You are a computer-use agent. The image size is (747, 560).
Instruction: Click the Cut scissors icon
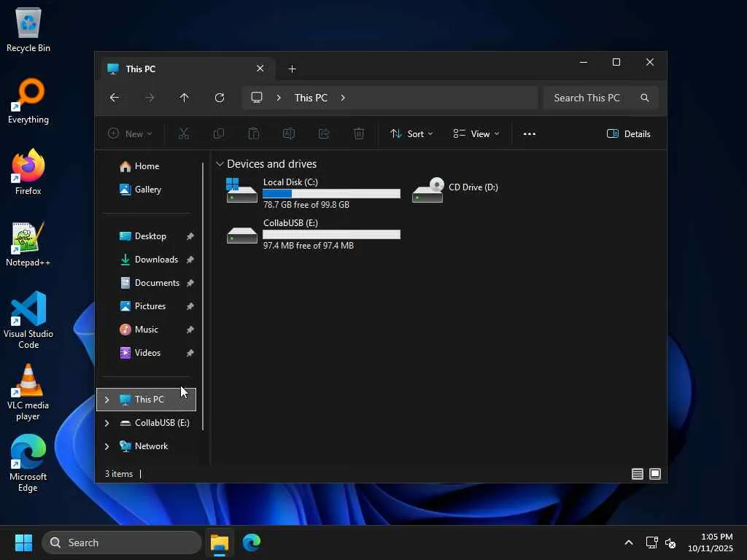point(183,134)
